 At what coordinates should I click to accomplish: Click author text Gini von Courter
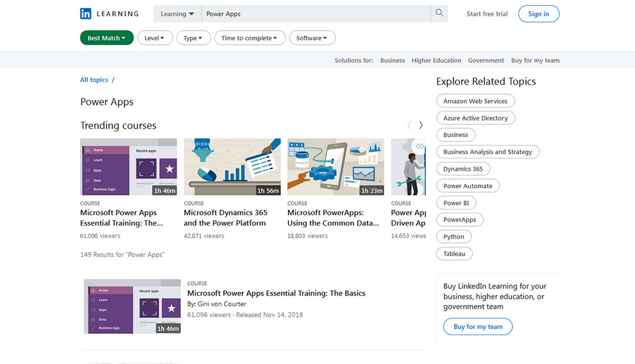222,304
